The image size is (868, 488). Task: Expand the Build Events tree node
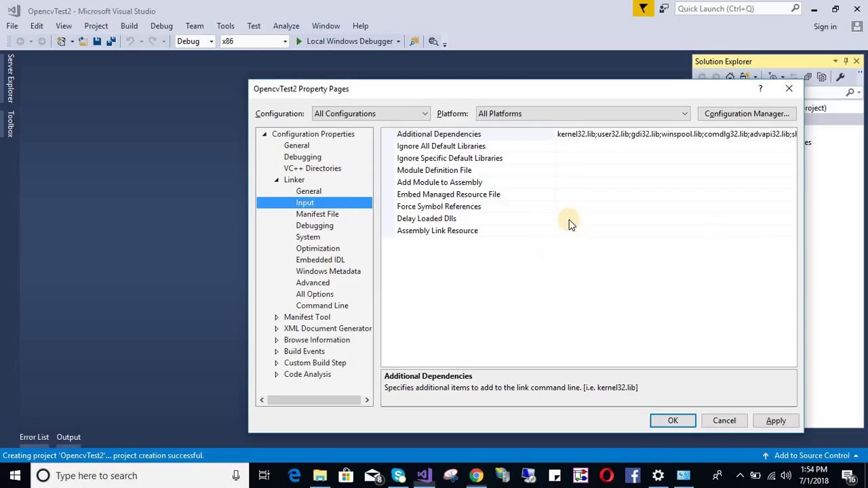coord(277,352)
